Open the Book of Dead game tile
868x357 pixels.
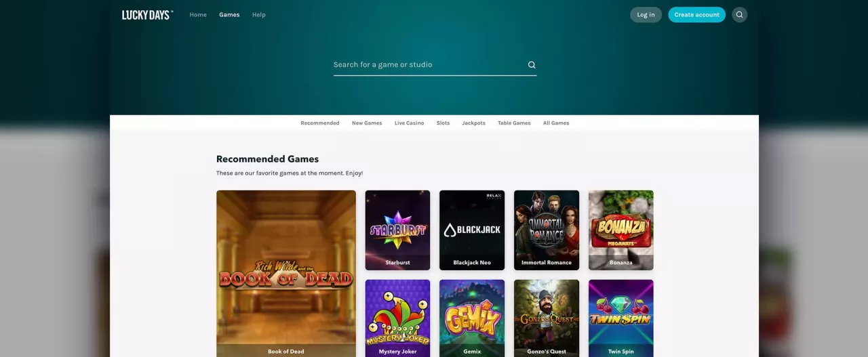click(x=286, y=274)
